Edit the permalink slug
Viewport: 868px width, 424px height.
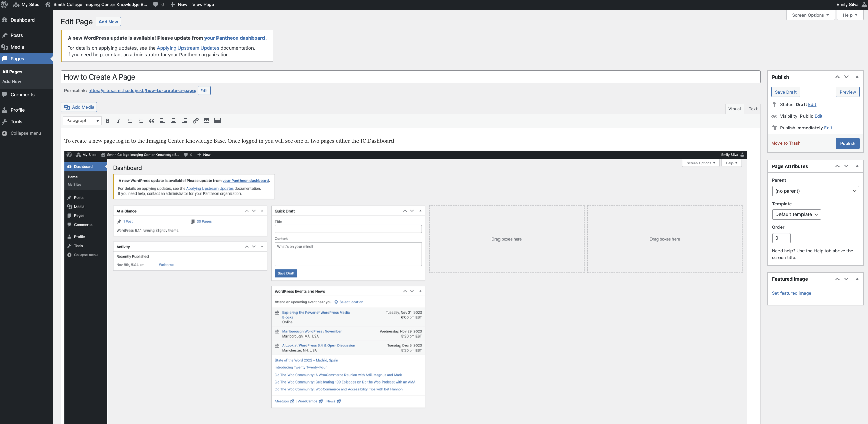204,91
